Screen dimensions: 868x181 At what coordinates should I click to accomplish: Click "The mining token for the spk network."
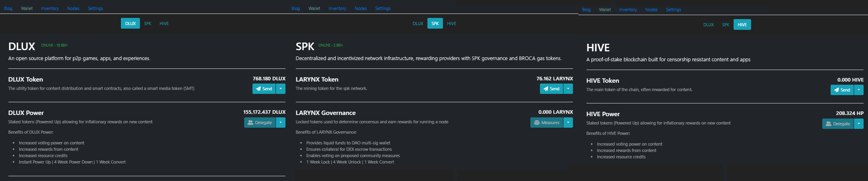tap(331, 88)
